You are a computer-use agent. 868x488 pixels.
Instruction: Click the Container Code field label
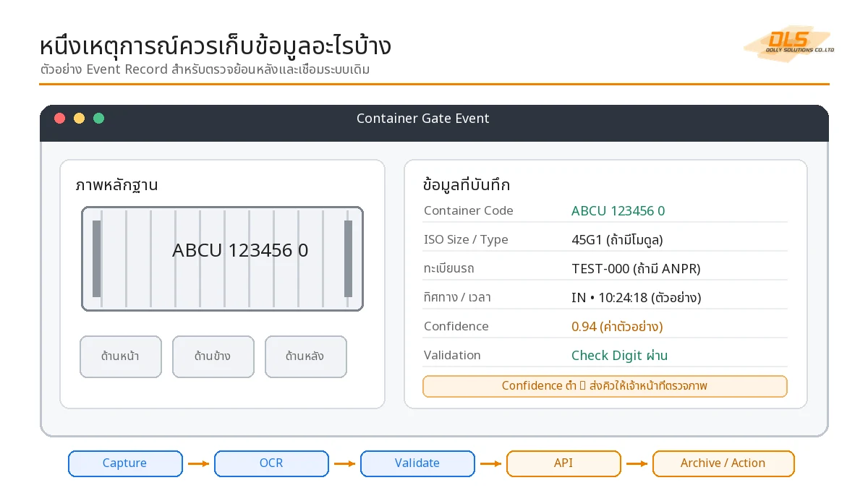click(469, 211)
